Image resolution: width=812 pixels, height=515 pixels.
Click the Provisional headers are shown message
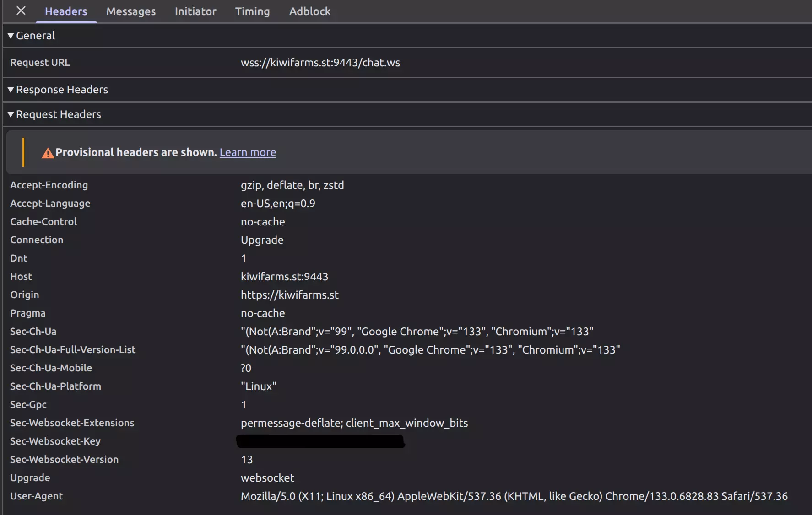pos(136,152)
